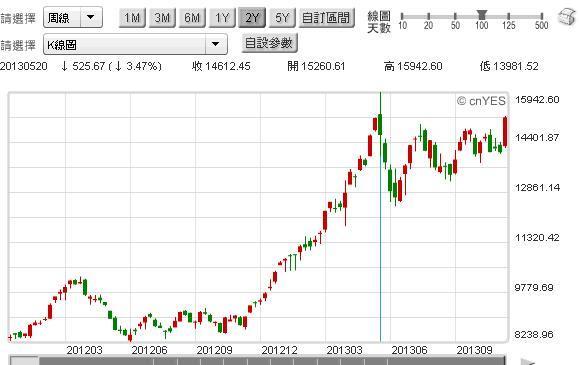Click the low price 13981.52
Screen dimensions: 579x365
[x=516, y=66]
